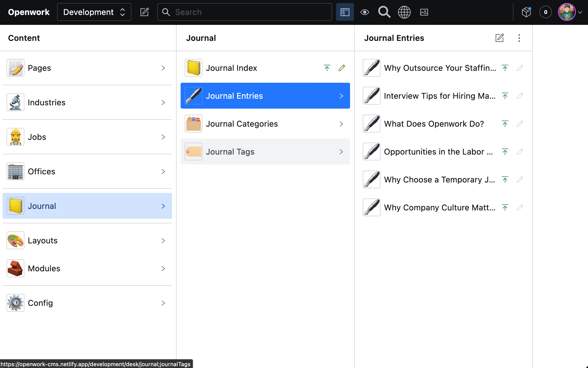This screenshot has height=368, width=588.
Task: Open the Desk structure panel icon
Action: click(x=345, y=12)
